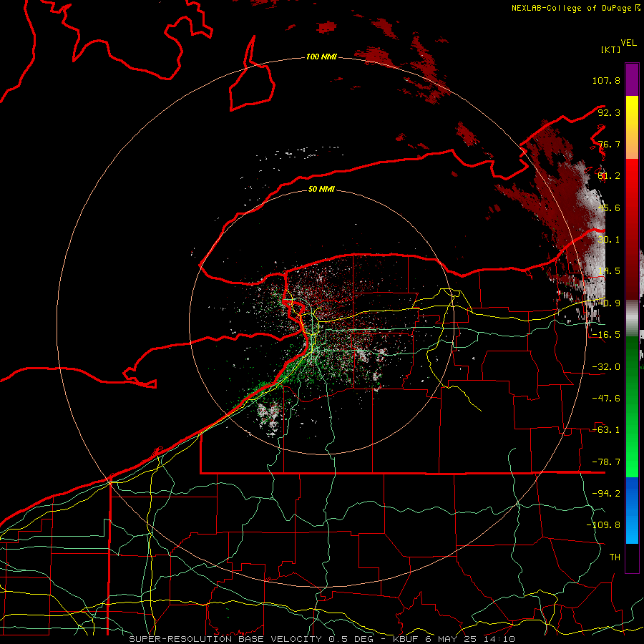Image resolution: width=644 pixels, height=644 pixels.
Task: Select the -32.0 legend value
Action: [606, 367]
